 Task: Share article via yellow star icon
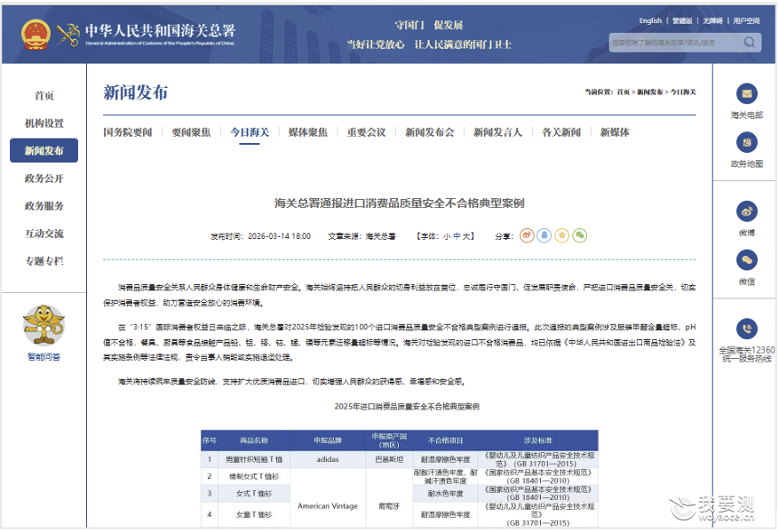pyautogui.click(x=562, y=235)
